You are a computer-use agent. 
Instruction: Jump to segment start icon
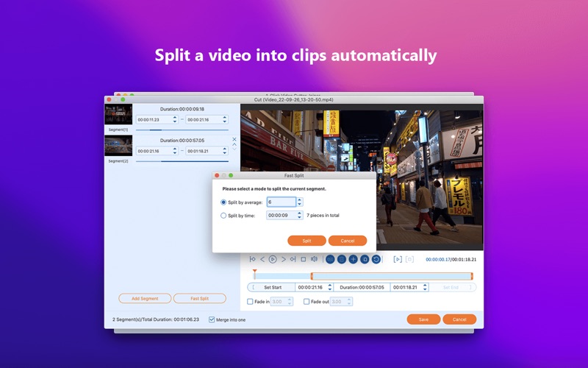click(x=252, y=259)
